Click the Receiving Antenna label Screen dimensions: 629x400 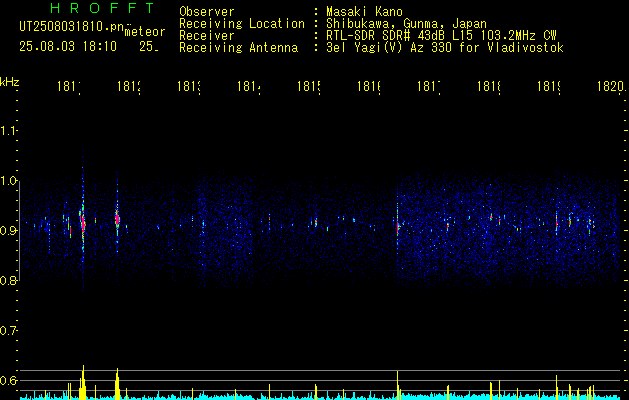238,48
